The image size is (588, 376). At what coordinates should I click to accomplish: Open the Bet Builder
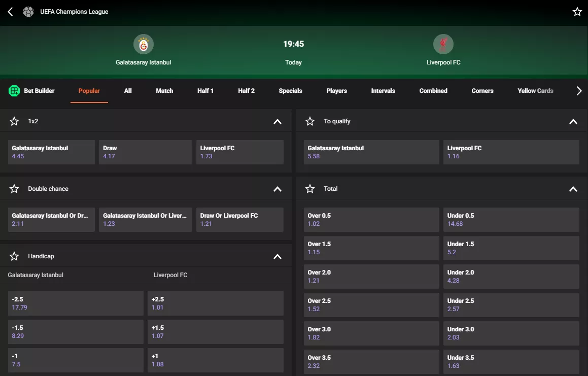click(32, 90)
